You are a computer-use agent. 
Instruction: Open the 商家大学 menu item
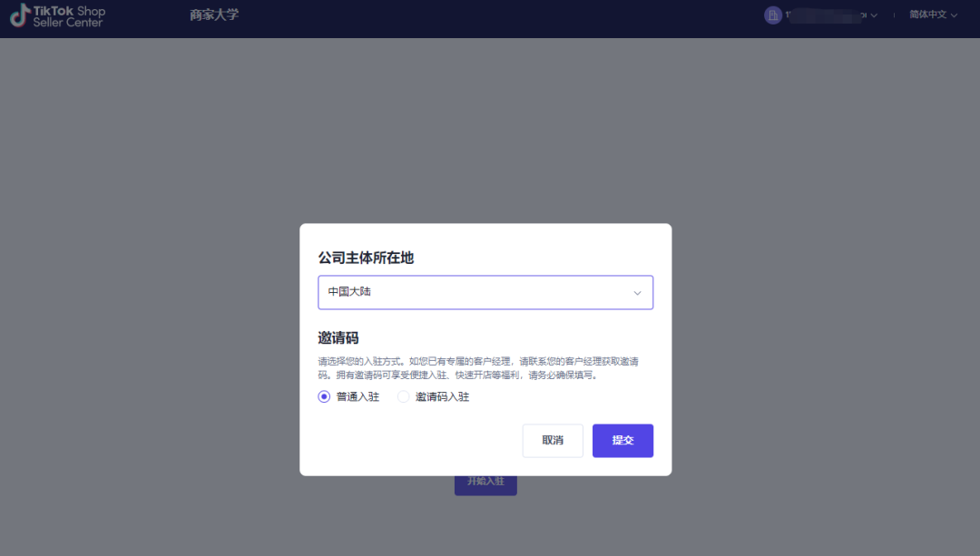pos(213,15)
